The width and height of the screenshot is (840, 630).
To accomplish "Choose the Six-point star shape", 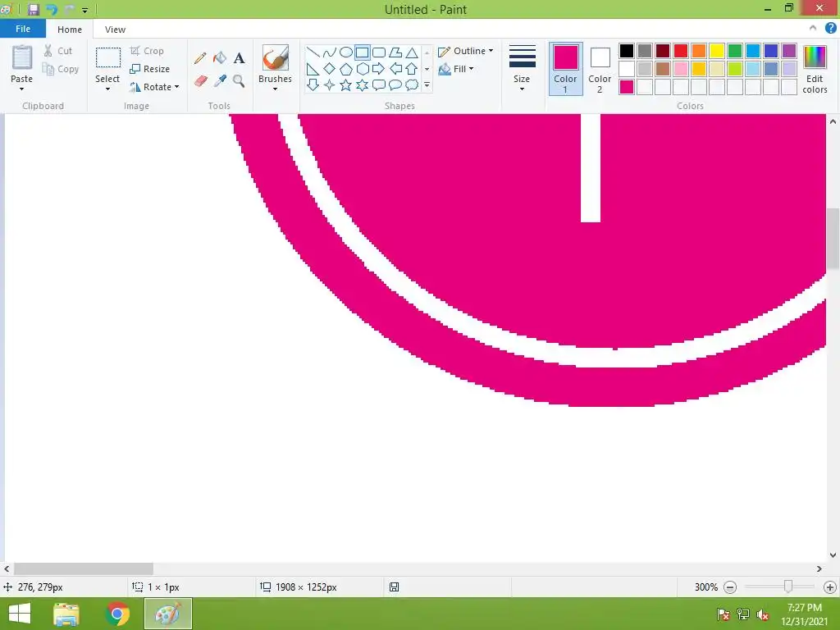I will [363, 84].
